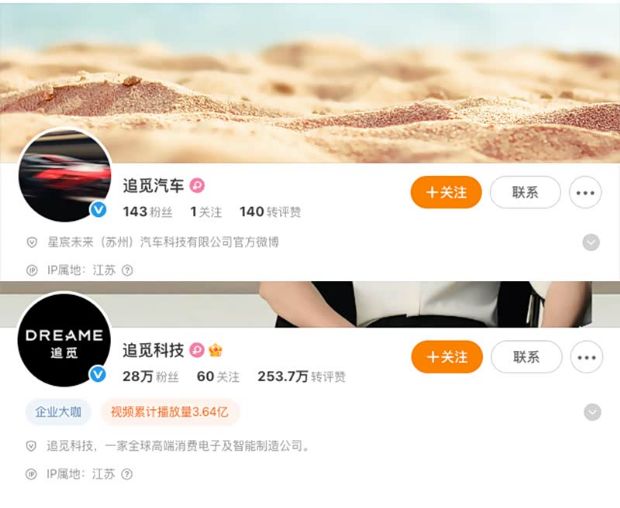Click the gold crown icon beside 追觅科技
This screenshot has width=620, height=508.
pyautogui.click(x=215, y=350)
